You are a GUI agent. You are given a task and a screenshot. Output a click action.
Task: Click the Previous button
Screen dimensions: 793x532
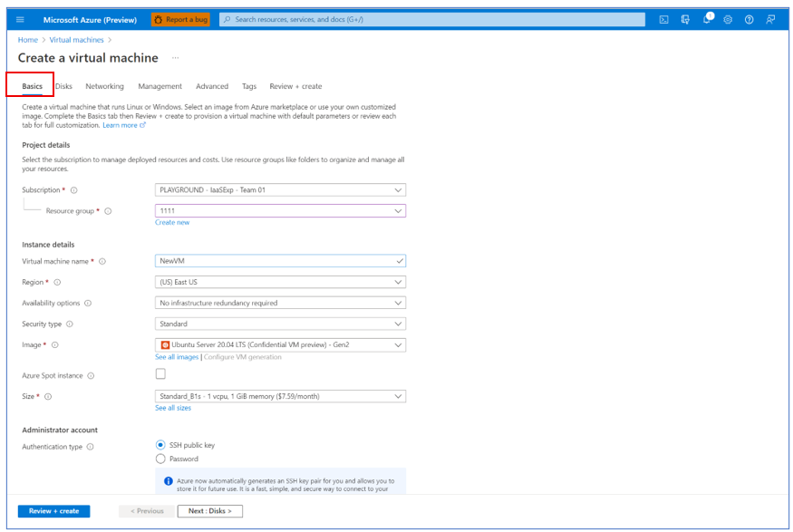pyautogui.click(x=147, y=511)
